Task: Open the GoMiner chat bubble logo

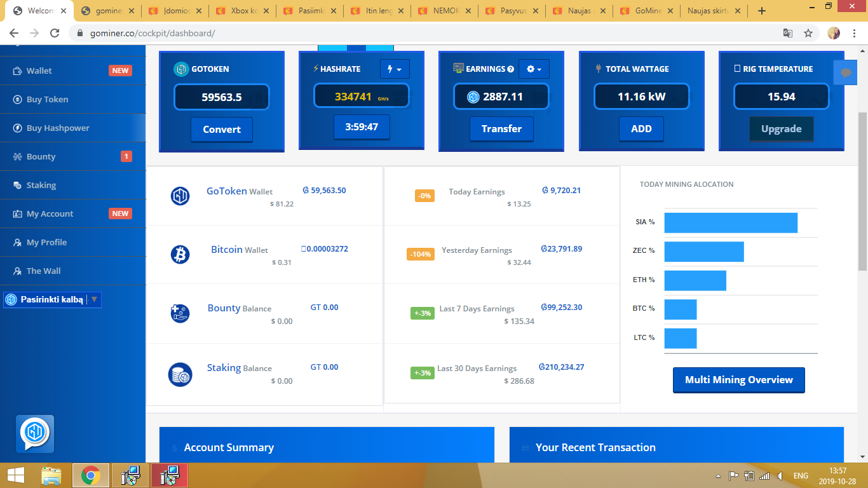Action: pyautogui.click(x=35, y=434)
